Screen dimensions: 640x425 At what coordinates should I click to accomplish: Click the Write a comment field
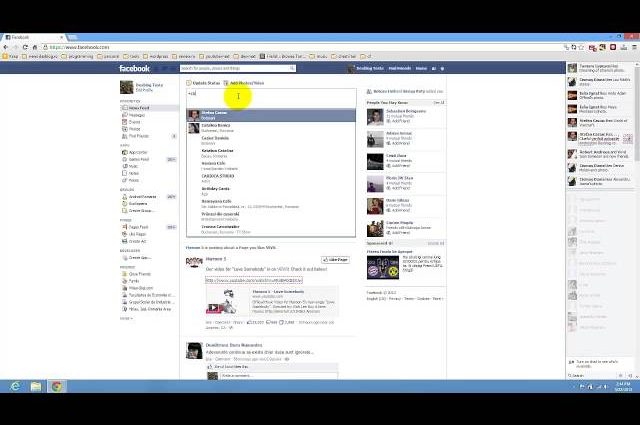278,376
